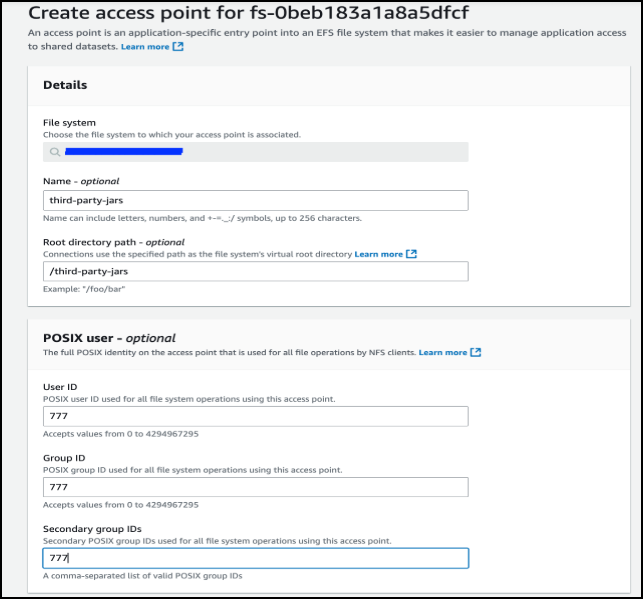Screen dimensions: 643x599
Task: Open the Learn more link for POSIX identity
Action: (x=443, y=352)
